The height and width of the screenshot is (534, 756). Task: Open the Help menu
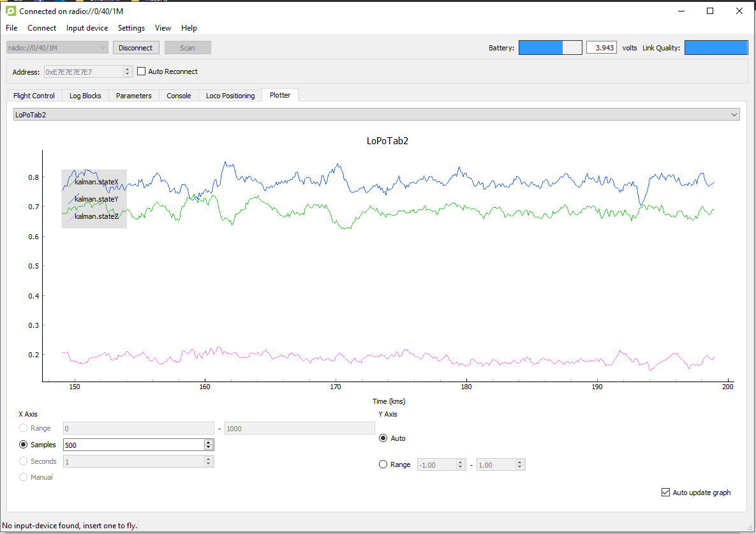pos(189,28)
